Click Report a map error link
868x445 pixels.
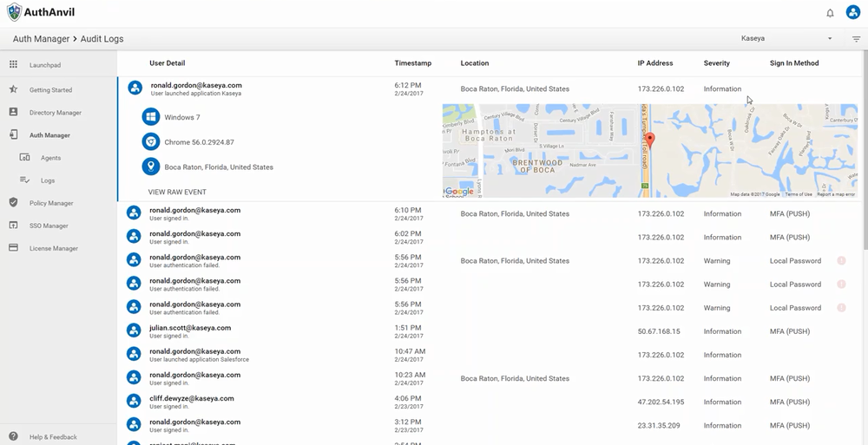point(836,194)
